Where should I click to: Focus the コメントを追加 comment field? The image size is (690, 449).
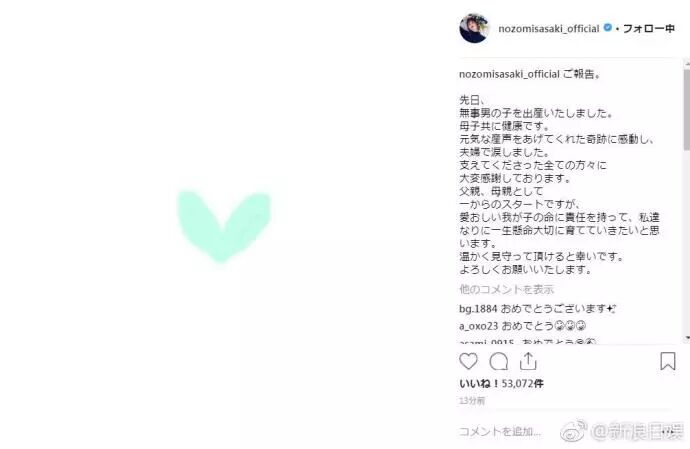(x=500, y=431)
